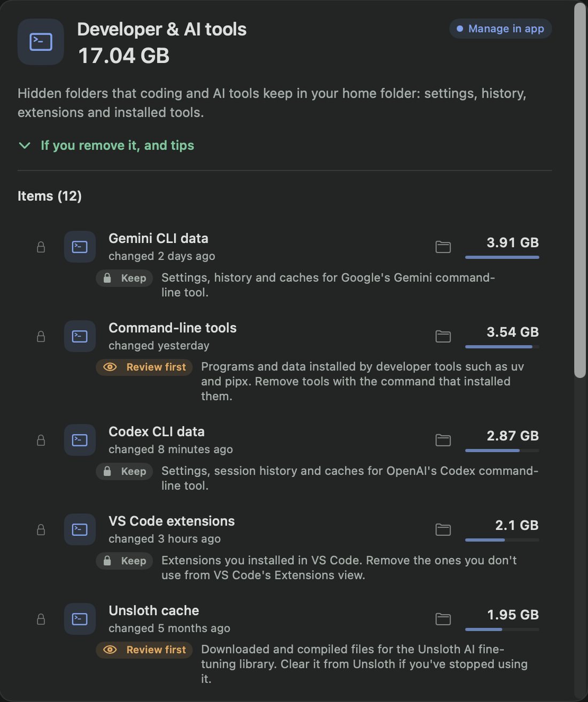Image resolution: width=588 pixels, height=702 pixels.
Task: Reveal Command-line tools folder icon
Action: [x=443, y=336]
